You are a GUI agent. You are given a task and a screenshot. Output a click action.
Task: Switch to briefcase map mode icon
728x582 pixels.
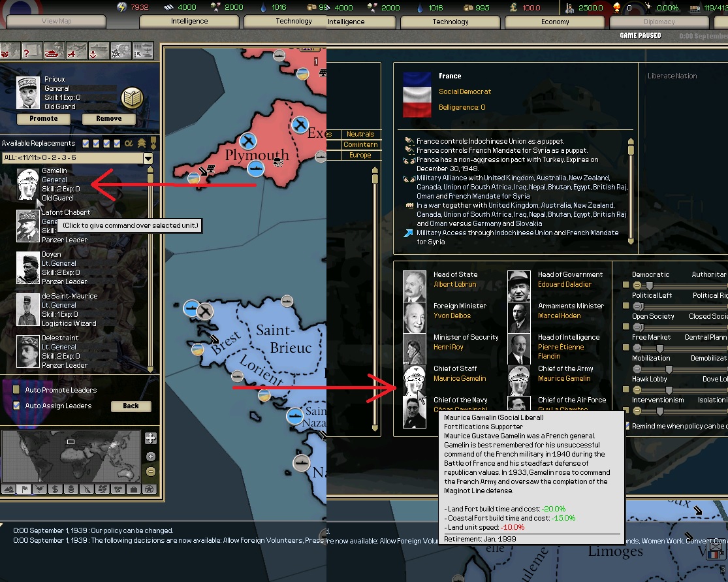click(134, 489)
